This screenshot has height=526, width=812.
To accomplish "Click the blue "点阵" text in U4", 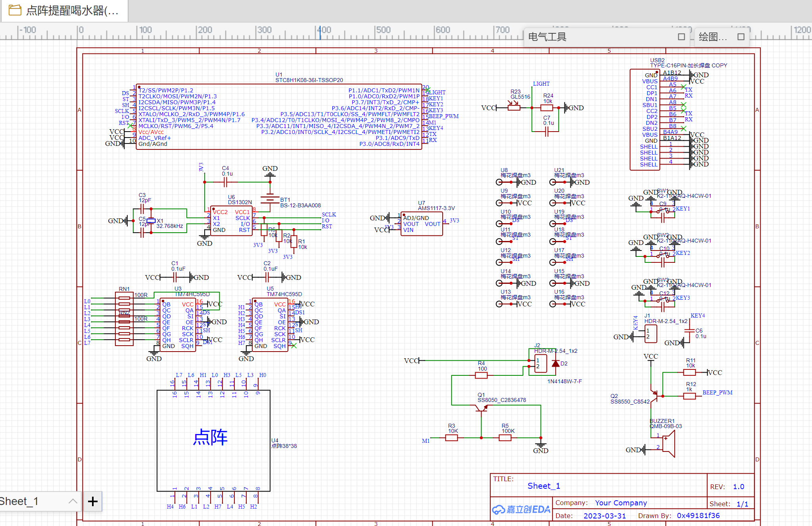I will click(x=210, y=437).
